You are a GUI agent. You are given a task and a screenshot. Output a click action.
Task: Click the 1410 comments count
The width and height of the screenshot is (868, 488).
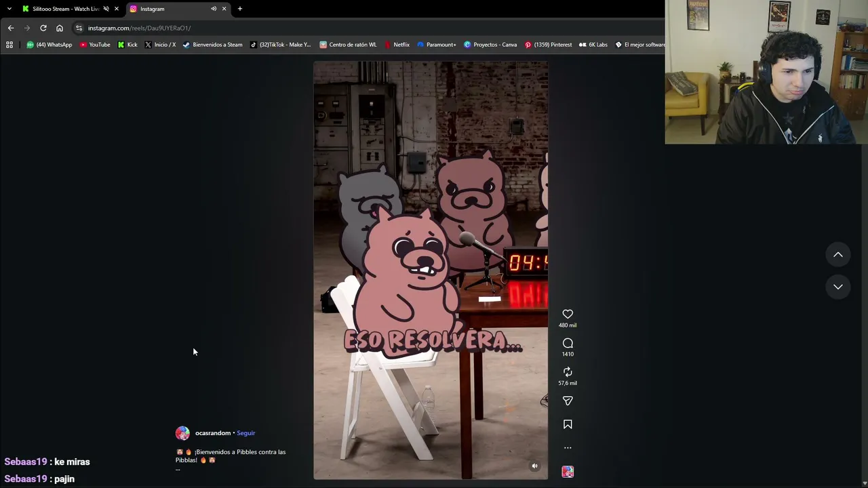(568, 354)
